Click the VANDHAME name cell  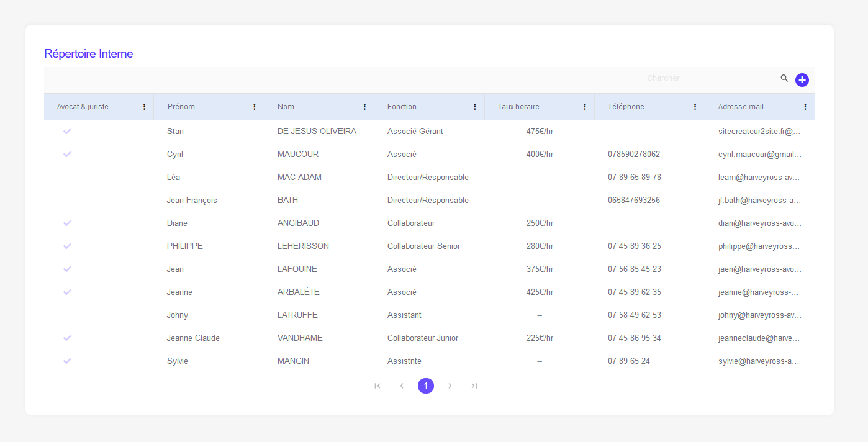(300, 338)
